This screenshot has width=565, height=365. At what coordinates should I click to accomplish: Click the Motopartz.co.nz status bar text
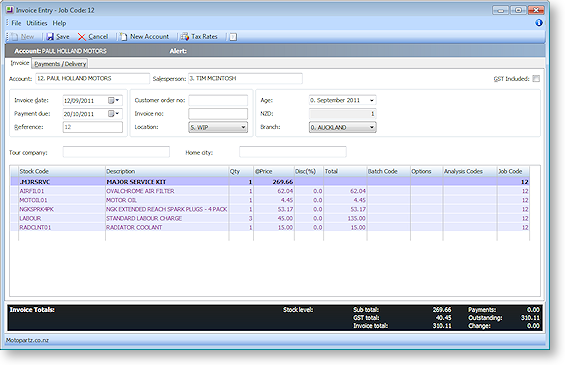[x=27, y=340]
